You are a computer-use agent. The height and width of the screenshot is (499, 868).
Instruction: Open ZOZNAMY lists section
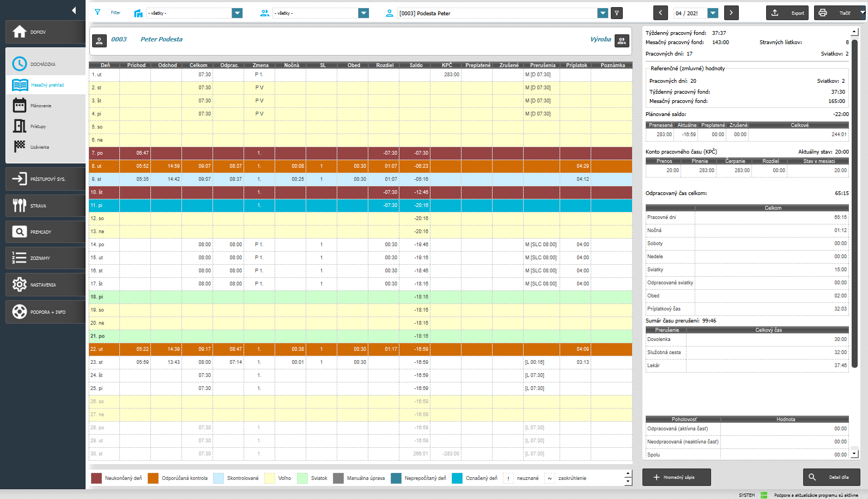point(45,258)
